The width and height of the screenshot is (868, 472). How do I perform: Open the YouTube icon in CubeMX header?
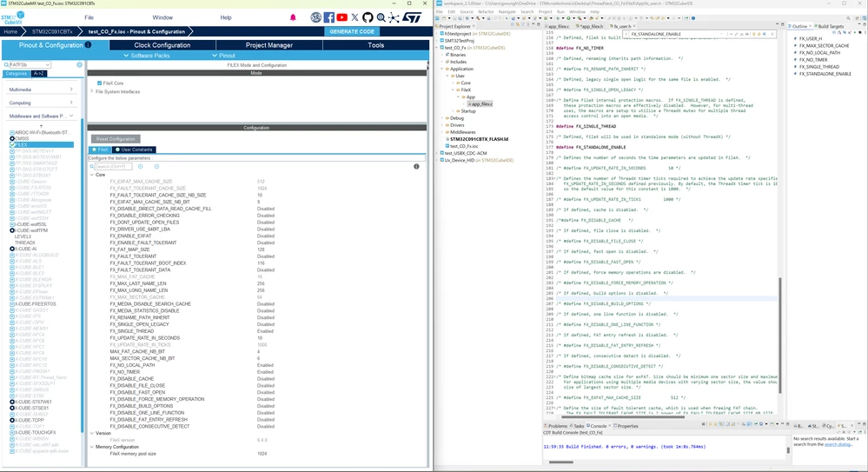point(342,17)
